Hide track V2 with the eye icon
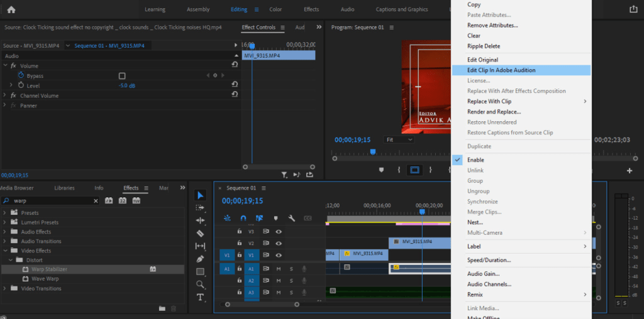This screenshot has width=644, height=319. point(279,243)
